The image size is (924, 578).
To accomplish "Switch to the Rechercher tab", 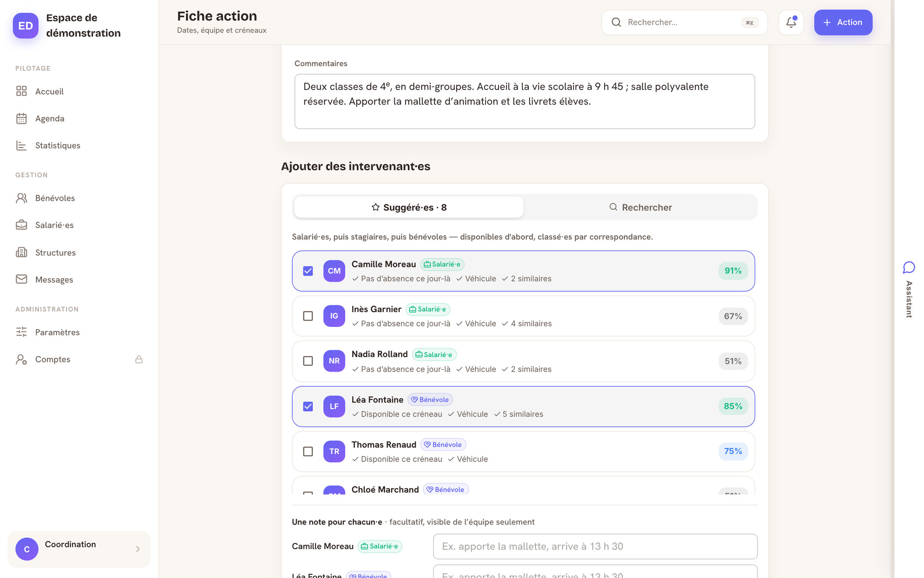I will tap(640, 207).
